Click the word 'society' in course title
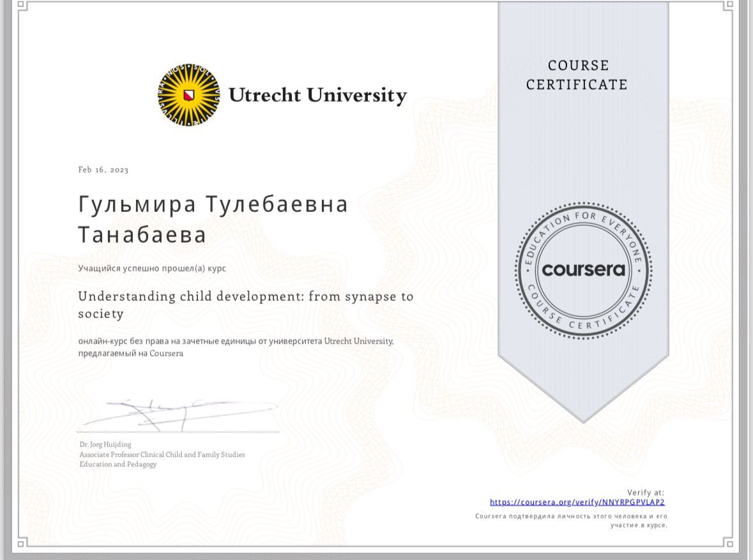This screenshot has width=753, height=560. pyautogui.click(x=102, y=314)
